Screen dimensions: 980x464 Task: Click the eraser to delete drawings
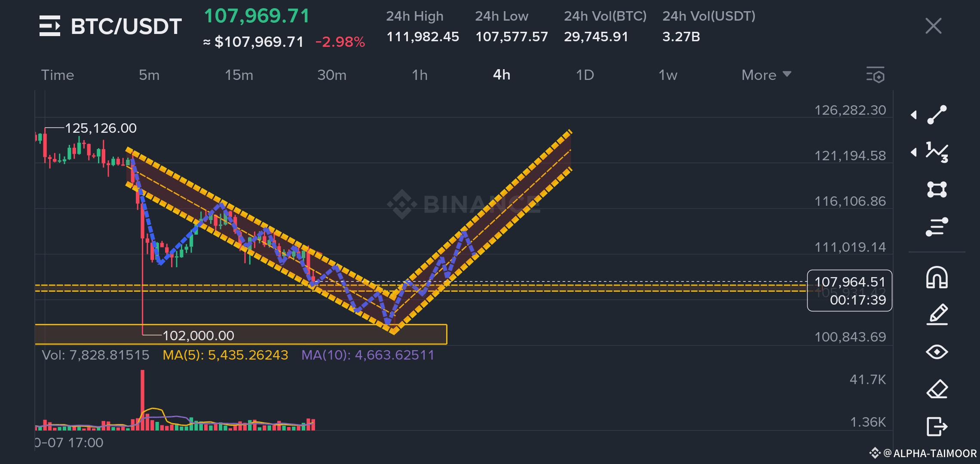point(937,389)
